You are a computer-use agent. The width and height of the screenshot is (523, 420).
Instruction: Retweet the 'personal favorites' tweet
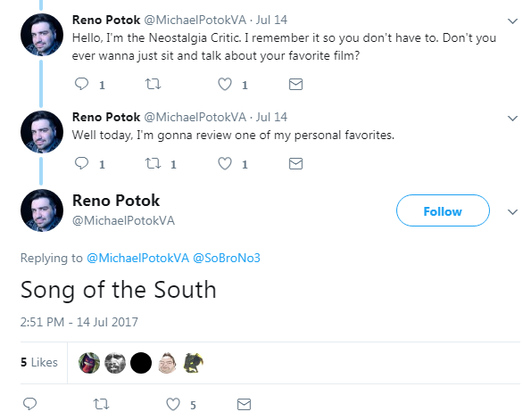pyautogui.click(x=154, y=163)
